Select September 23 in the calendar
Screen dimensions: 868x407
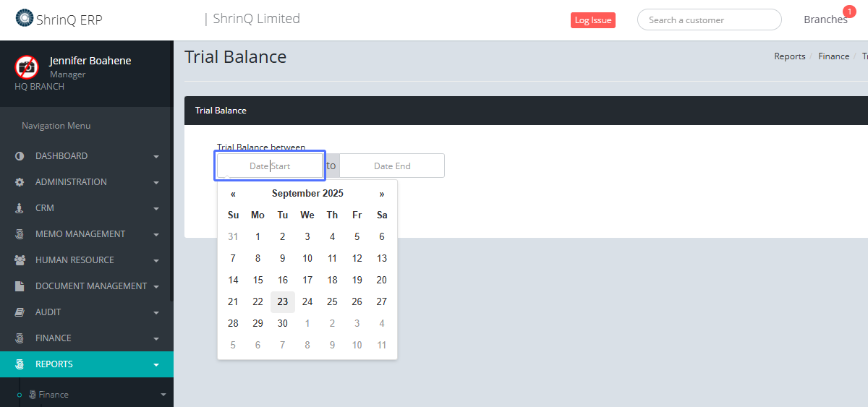283,301
